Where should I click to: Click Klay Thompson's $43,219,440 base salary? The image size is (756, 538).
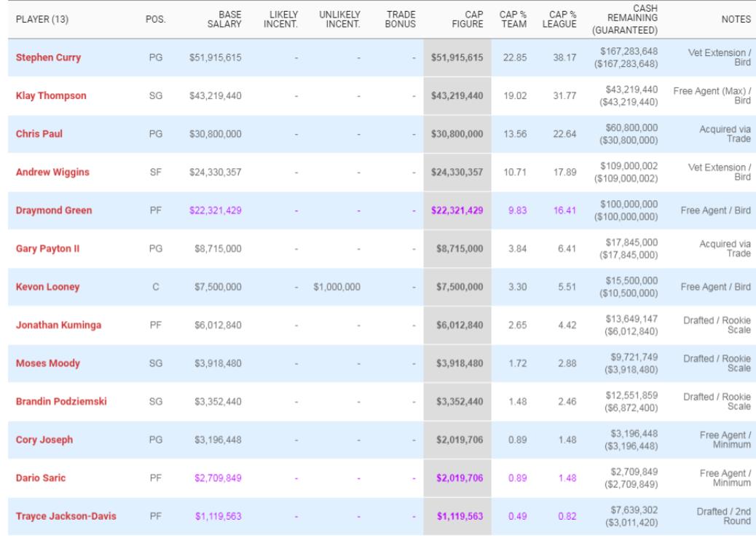click(x=215, y=95)
